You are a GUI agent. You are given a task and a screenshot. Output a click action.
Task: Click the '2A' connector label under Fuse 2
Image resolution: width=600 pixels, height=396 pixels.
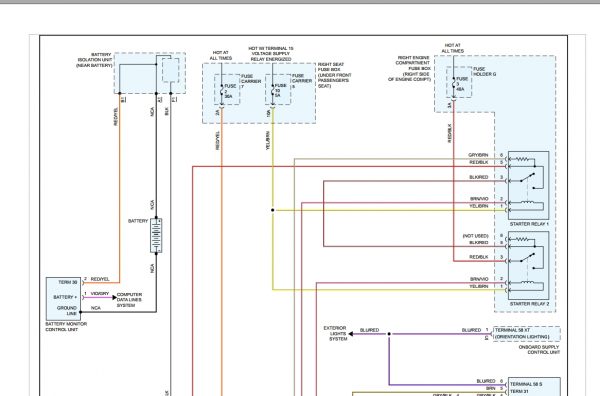tap(217, 112)
